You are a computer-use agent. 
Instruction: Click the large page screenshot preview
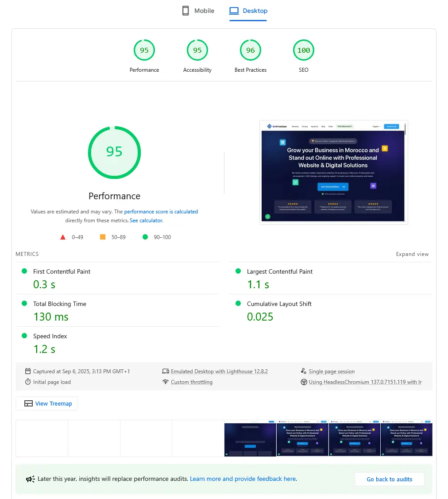point(333,172)
